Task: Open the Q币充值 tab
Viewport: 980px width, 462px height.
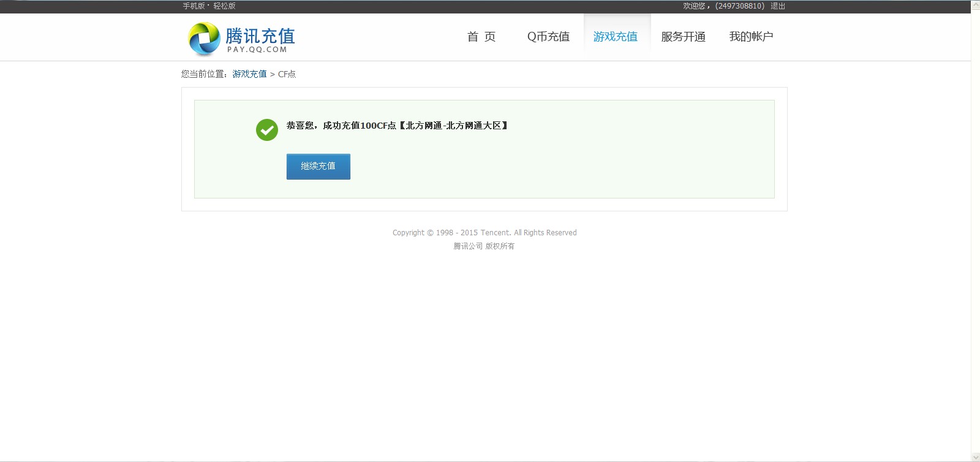Action: pos(548,37)
